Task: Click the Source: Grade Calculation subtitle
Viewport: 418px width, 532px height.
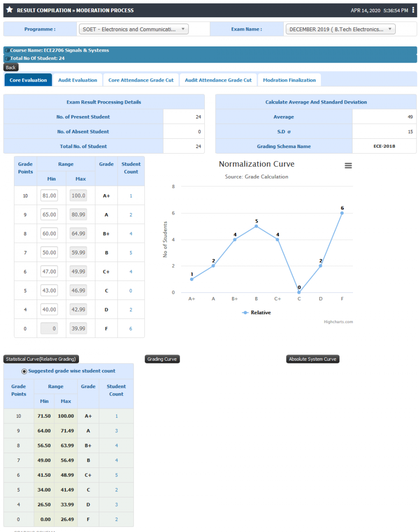Action: (x=257, y=177)
